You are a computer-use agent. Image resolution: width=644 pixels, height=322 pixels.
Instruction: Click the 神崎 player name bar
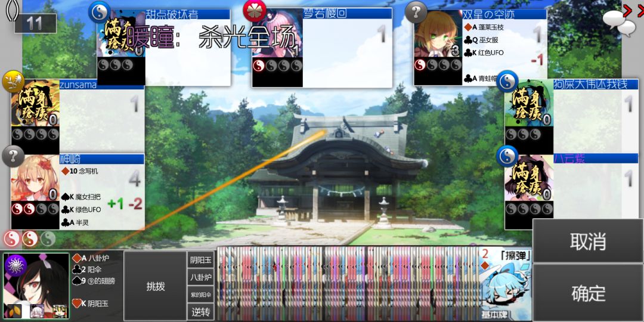click(102, 159)
